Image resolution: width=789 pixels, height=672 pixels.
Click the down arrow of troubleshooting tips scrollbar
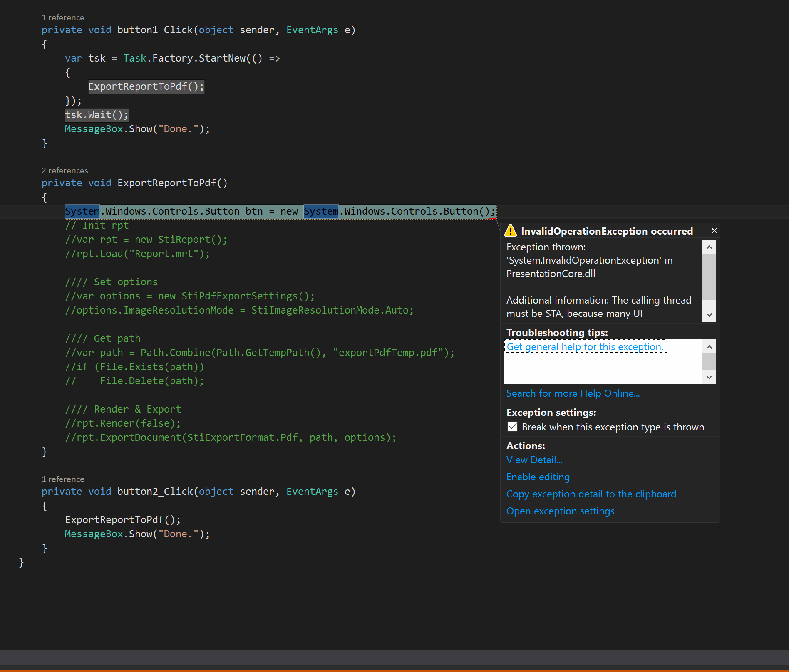click(x=709, y=377)
